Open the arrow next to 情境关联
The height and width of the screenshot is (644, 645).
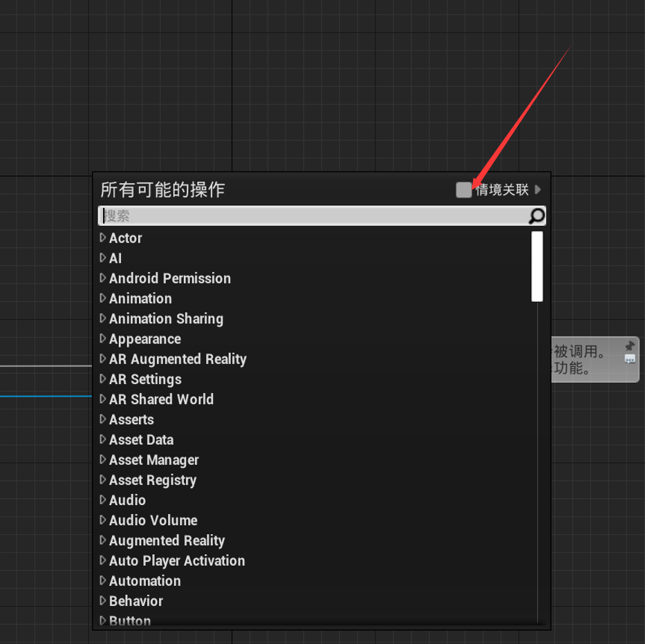coord(539,189)
